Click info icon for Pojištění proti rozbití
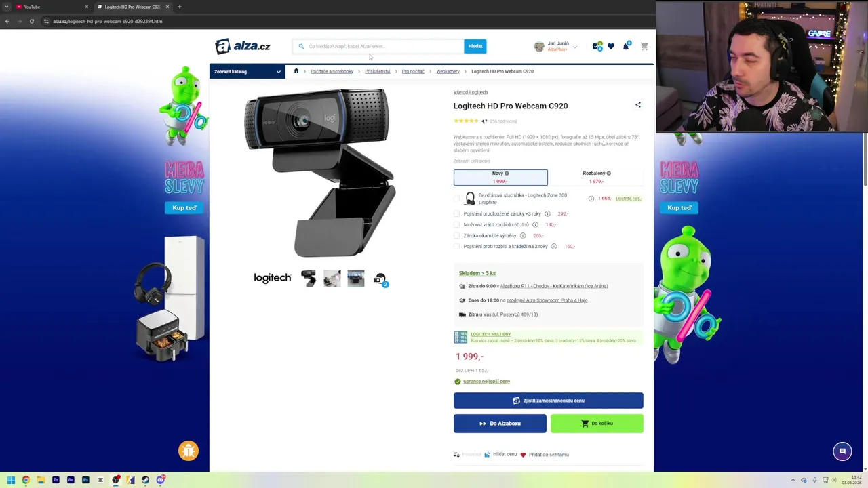 coord(554,247)
